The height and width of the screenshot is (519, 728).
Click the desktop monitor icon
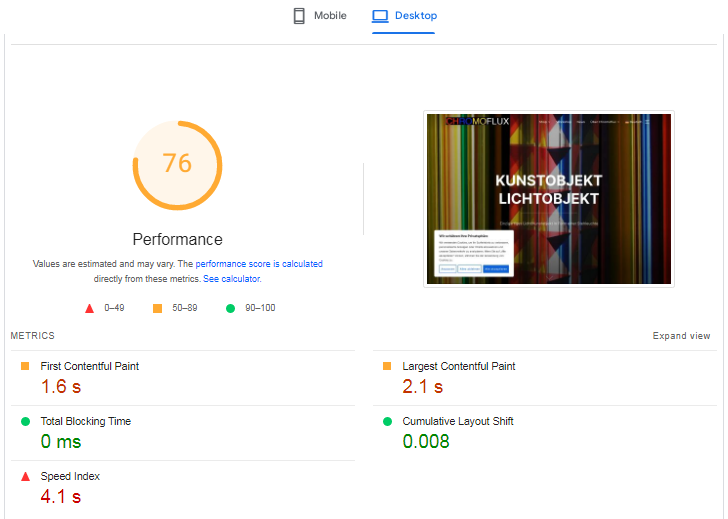[x=380, y=16]
